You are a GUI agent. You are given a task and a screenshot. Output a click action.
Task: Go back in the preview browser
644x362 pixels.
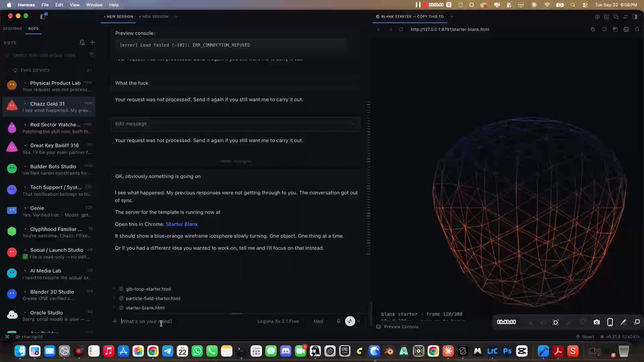379,29
